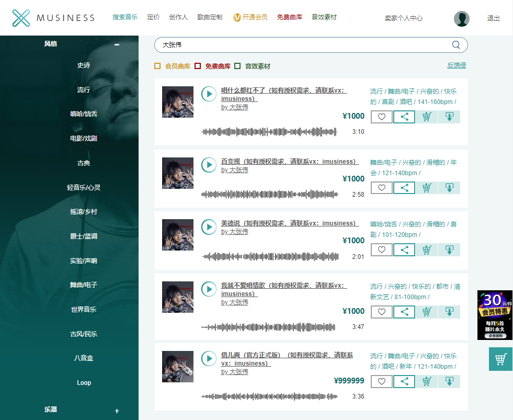
Task: Play the song 唱什么都红不了
Action: coord(209,94)
